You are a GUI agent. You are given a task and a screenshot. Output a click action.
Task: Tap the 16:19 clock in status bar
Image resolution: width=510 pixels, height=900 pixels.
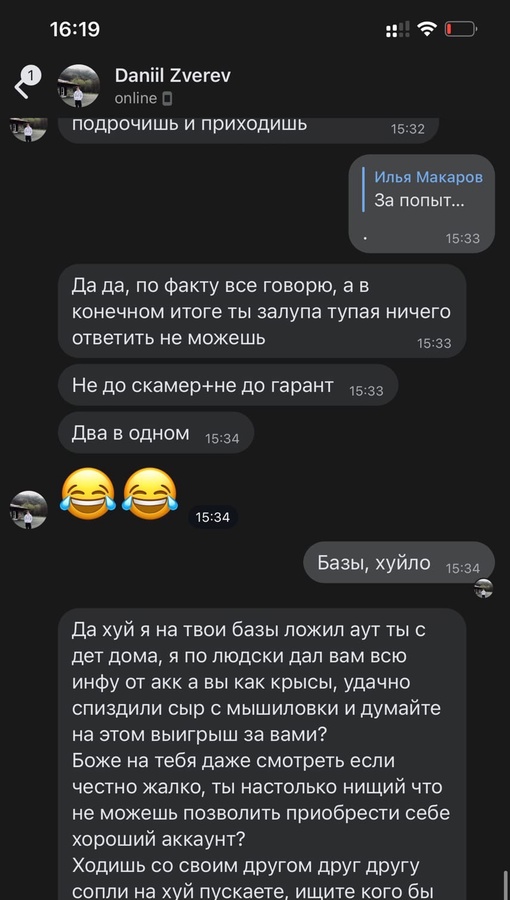[75, 29]
